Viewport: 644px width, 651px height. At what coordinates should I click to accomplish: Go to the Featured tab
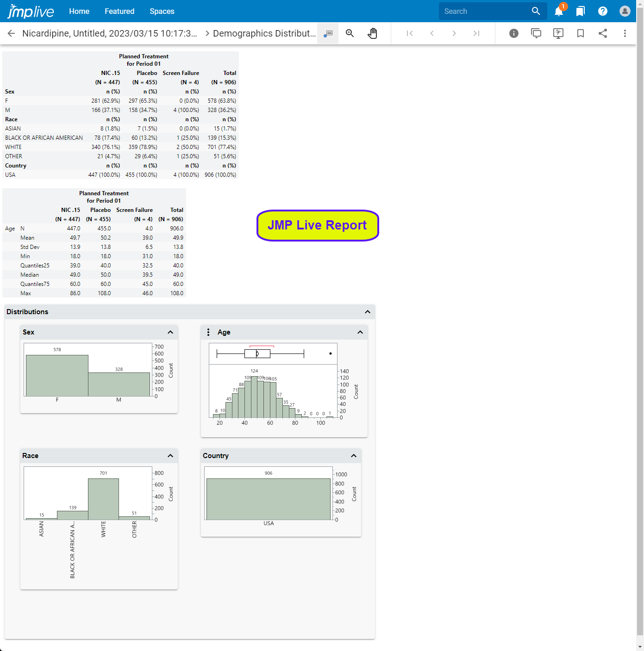coord(119,11)
